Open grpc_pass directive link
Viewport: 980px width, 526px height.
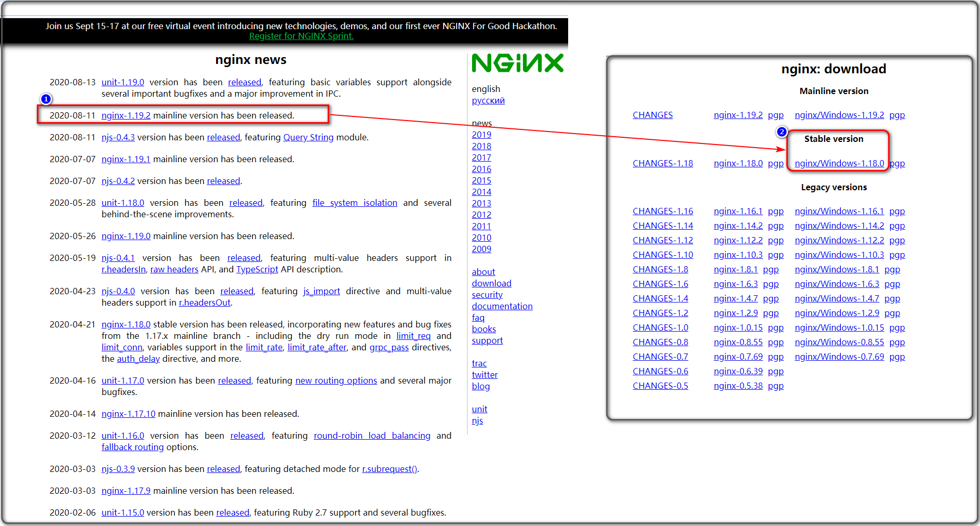389,347
